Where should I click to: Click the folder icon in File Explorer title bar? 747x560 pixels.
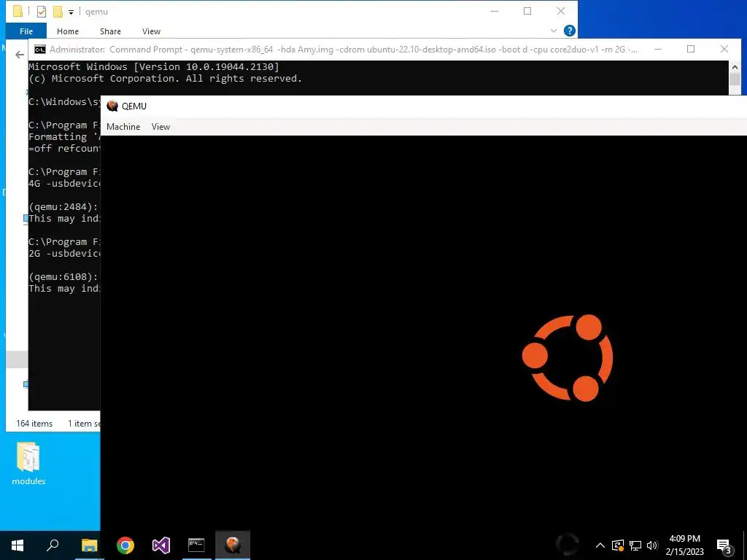18,12
